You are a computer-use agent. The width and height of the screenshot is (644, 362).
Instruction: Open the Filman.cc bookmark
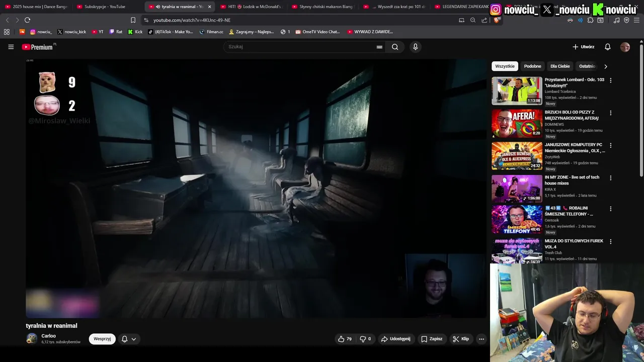[211, 32]
